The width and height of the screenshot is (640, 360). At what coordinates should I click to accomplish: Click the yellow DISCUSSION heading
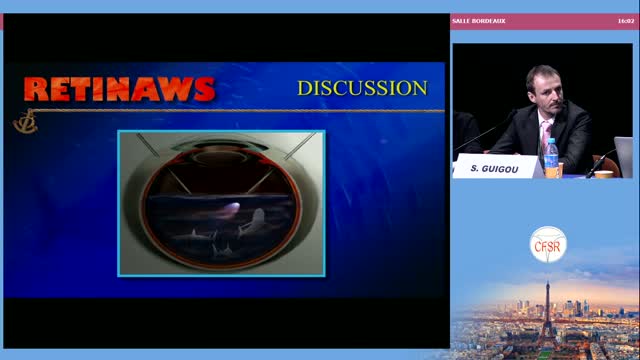point(362,88)
